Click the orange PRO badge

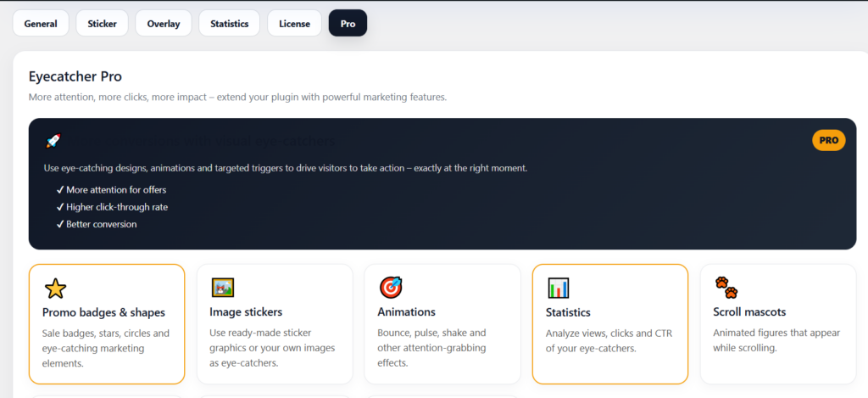coord(828,140)
